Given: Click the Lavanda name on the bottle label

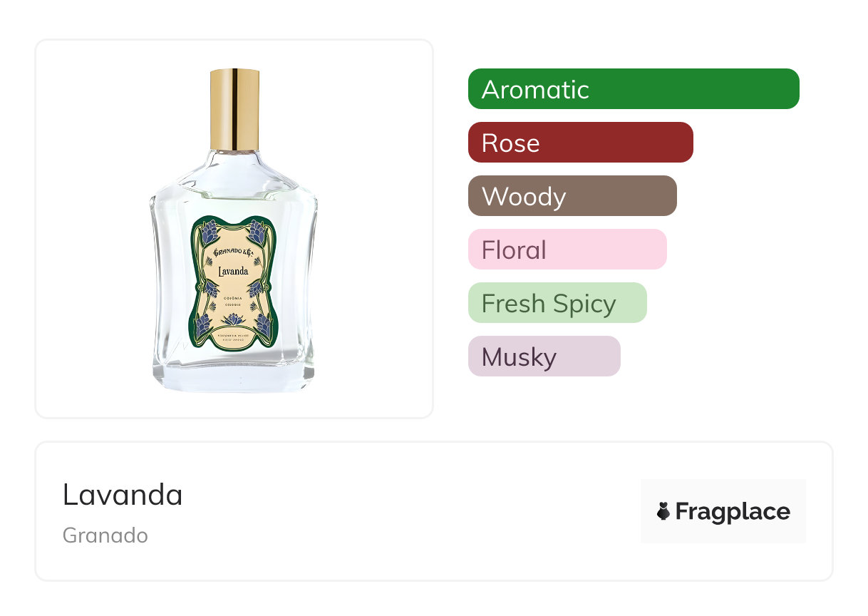Looking at the screenshot, I should (233, 270).
